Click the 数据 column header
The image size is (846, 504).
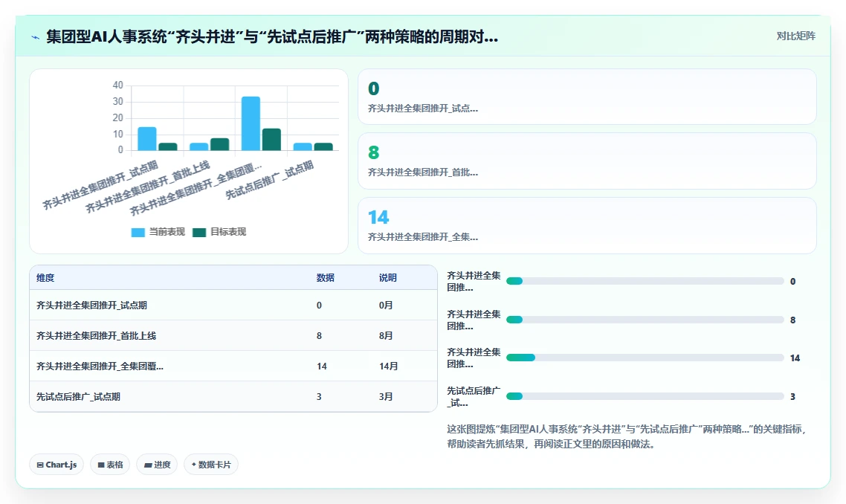[326, 278]
